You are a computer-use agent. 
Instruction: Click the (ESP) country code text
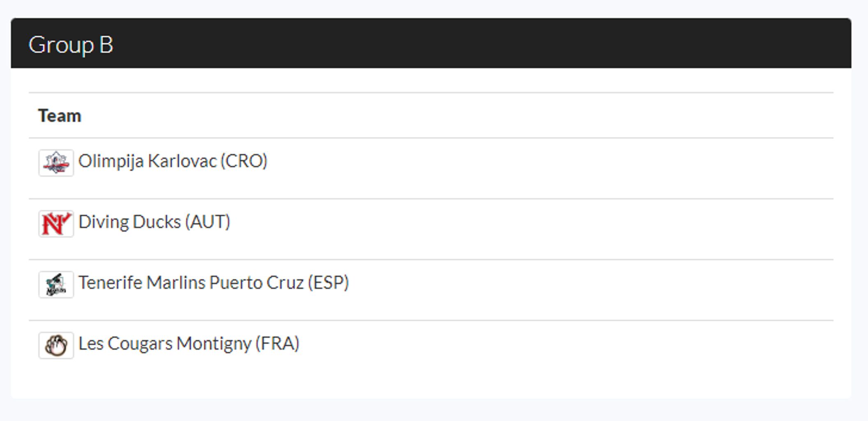[329, 283]
